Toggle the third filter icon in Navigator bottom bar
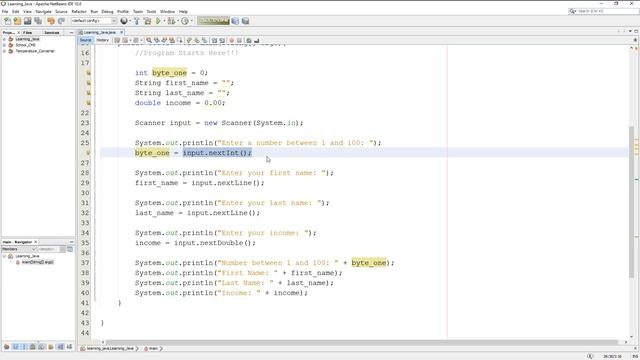The width and height of the screenshot is (640, 360). (x=24, y=347)
